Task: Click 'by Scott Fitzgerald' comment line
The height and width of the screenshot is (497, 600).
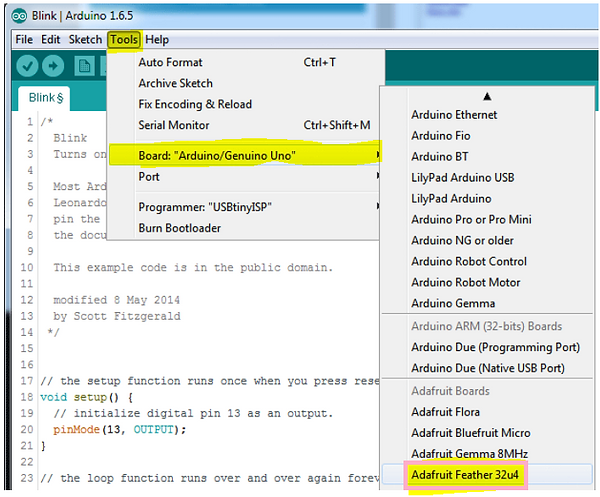Action: click(117, 316)
